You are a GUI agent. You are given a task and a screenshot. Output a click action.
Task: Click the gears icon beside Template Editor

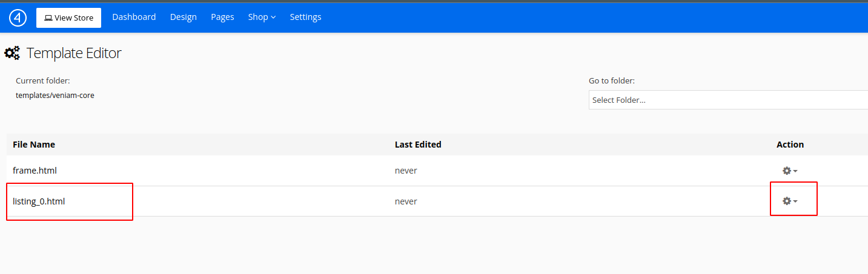tap(12, 53)
